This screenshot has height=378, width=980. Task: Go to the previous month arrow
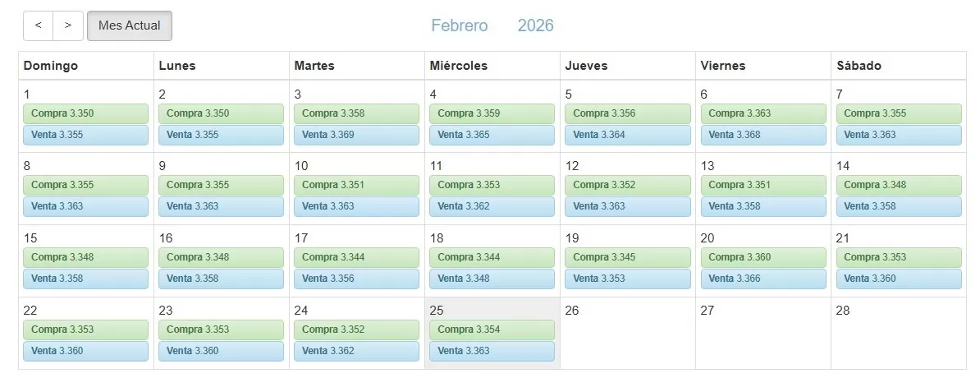pyautogui.click(x=38, y=25)
